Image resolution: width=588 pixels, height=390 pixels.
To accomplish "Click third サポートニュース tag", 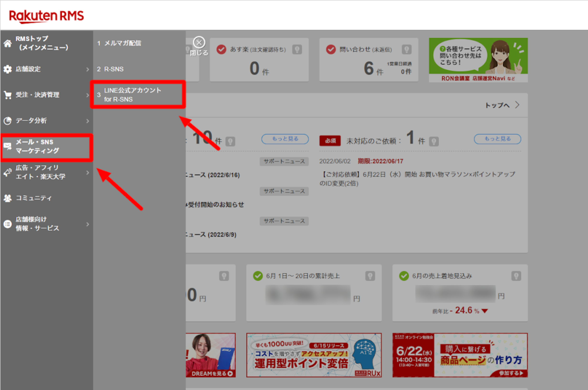I will 284,221.
